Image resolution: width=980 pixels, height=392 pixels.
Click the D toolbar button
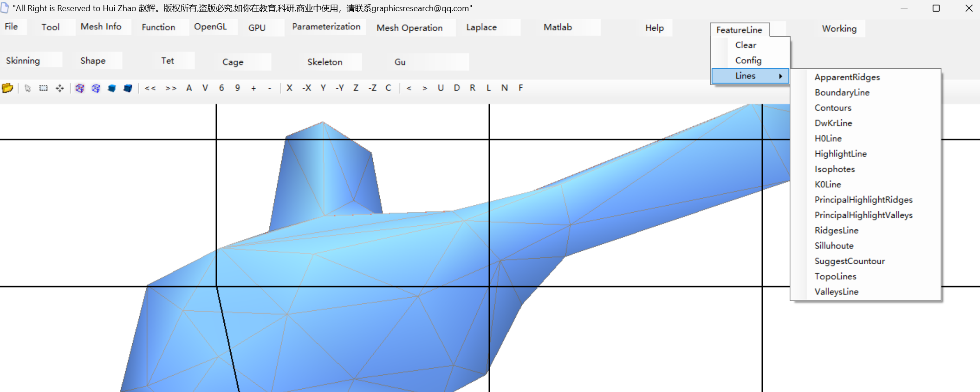tap(457, 88)
